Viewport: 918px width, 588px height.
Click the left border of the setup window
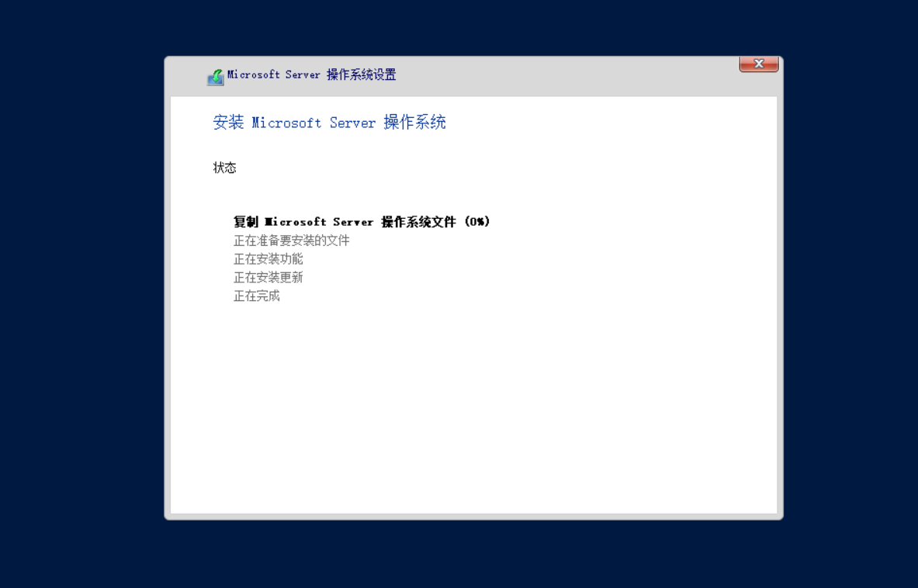tap(167, 310)
